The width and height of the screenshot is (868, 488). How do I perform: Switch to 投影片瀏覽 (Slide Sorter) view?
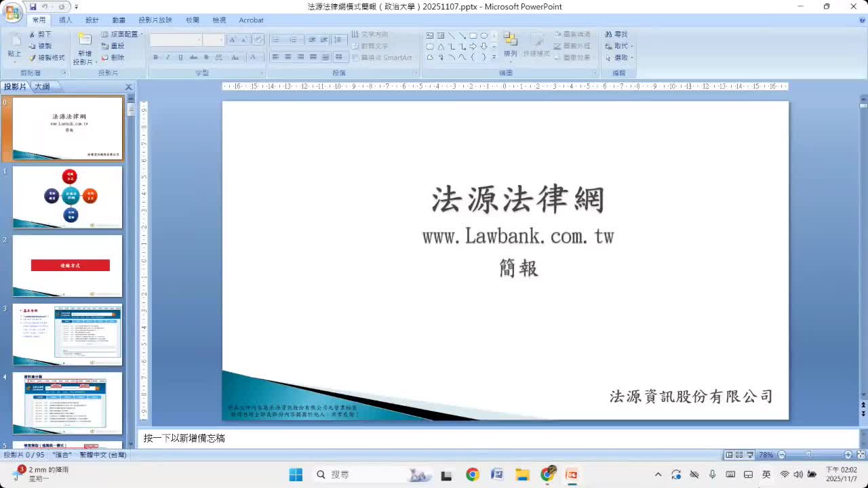[740, 455]
